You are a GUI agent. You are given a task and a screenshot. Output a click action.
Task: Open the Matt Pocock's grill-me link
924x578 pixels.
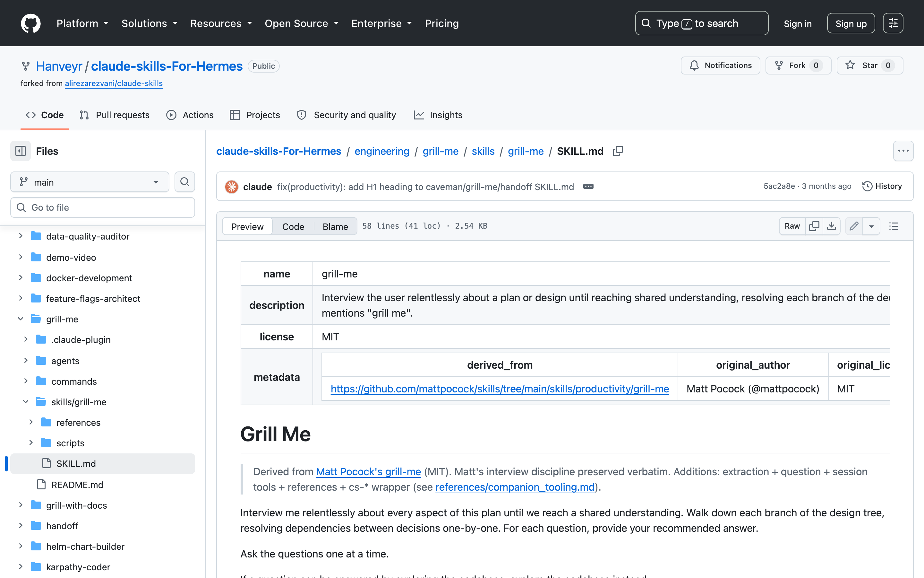(x=368, y=472)
